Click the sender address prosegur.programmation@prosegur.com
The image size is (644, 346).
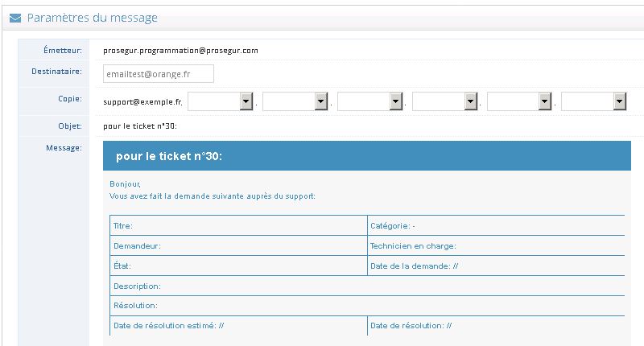180,51
